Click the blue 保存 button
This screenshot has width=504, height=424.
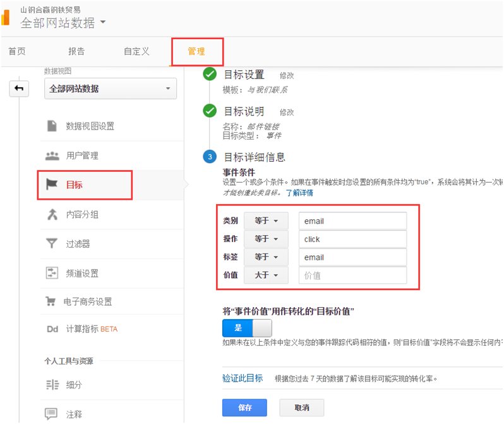(244, 408)
